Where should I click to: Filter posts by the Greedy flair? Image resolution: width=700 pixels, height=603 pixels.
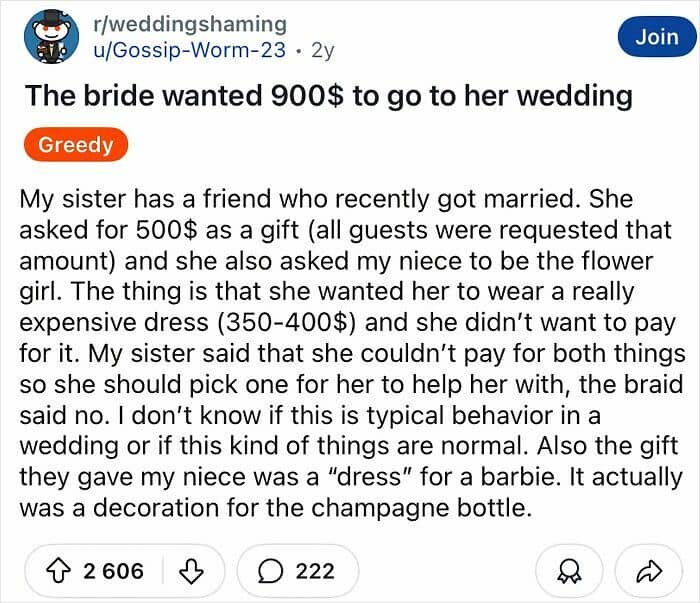76,145
